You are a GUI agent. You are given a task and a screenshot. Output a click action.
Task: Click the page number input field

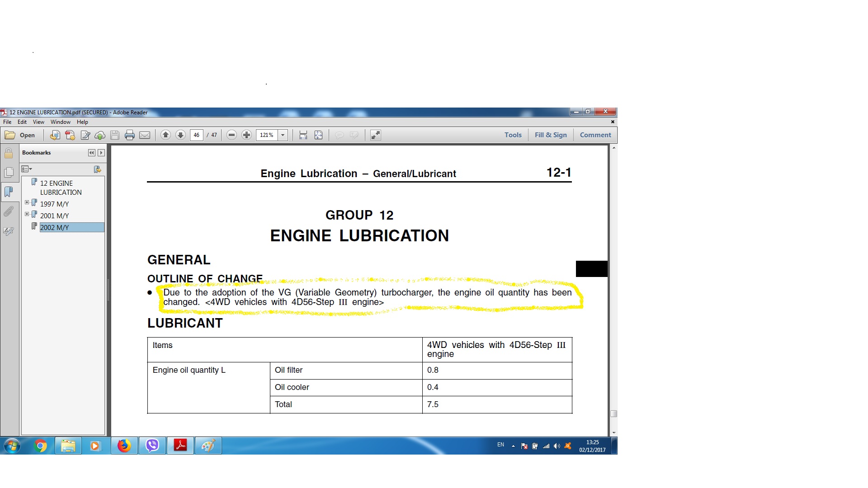coord(197,135)
